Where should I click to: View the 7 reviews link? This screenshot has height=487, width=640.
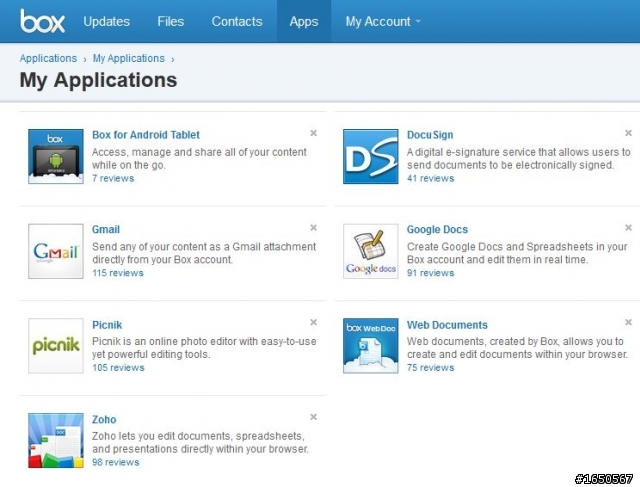[113, 178]
